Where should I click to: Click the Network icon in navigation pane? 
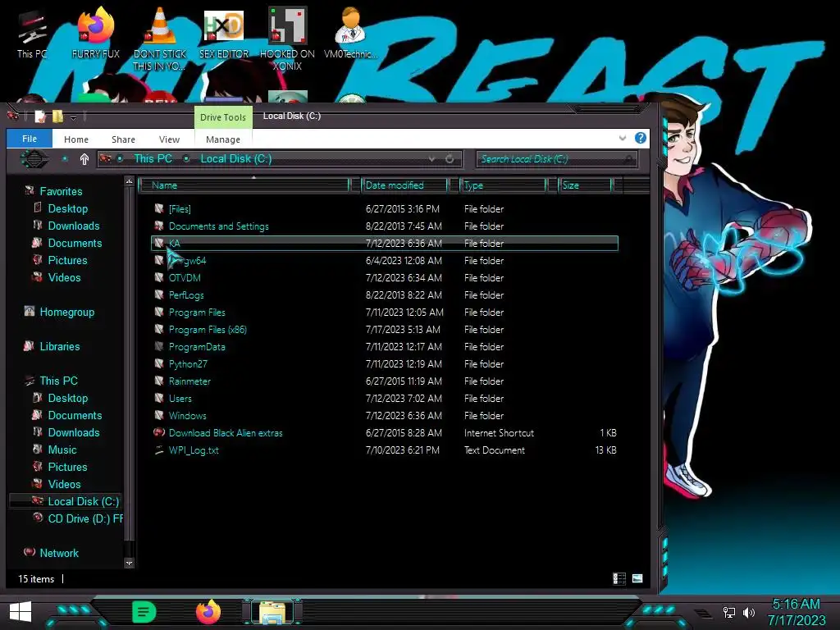[30, 552]
